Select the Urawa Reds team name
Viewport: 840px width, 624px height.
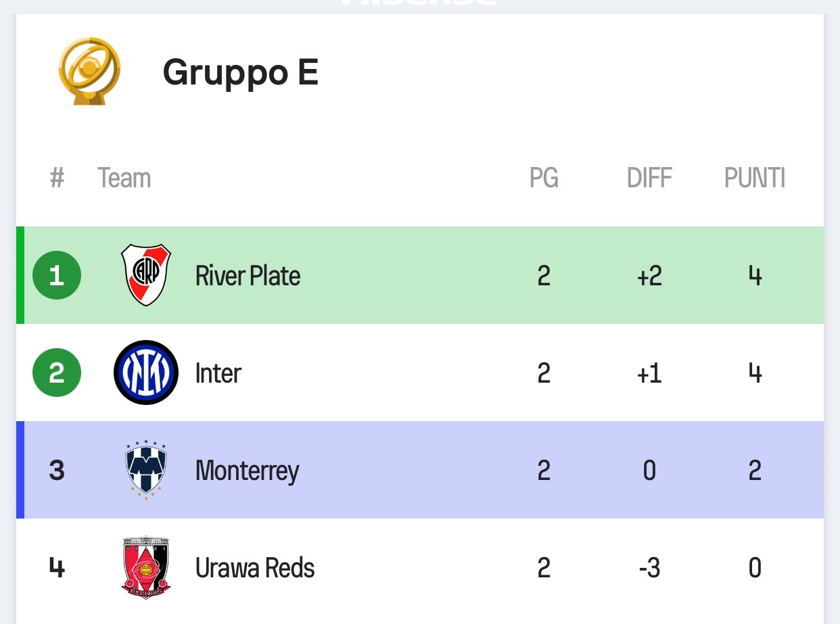tap(255, 568)
